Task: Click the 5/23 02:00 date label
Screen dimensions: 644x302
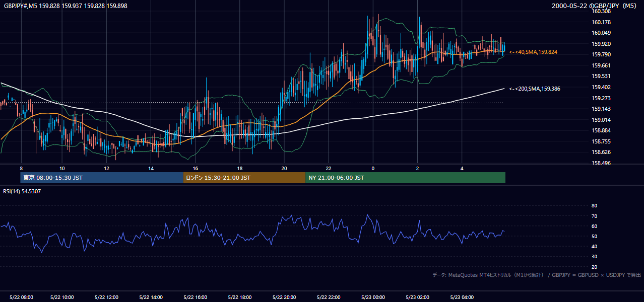Action: point(418,297)
